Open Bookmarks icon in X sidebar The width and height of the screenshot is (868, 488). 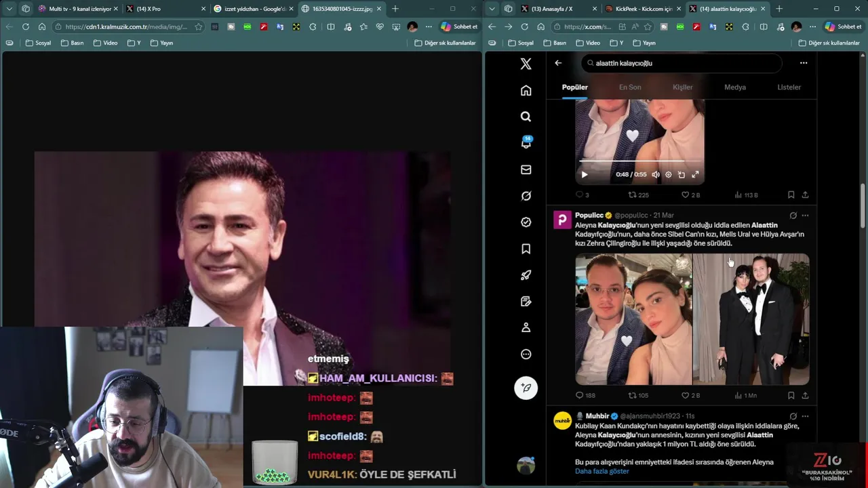[x=526, y=249]
